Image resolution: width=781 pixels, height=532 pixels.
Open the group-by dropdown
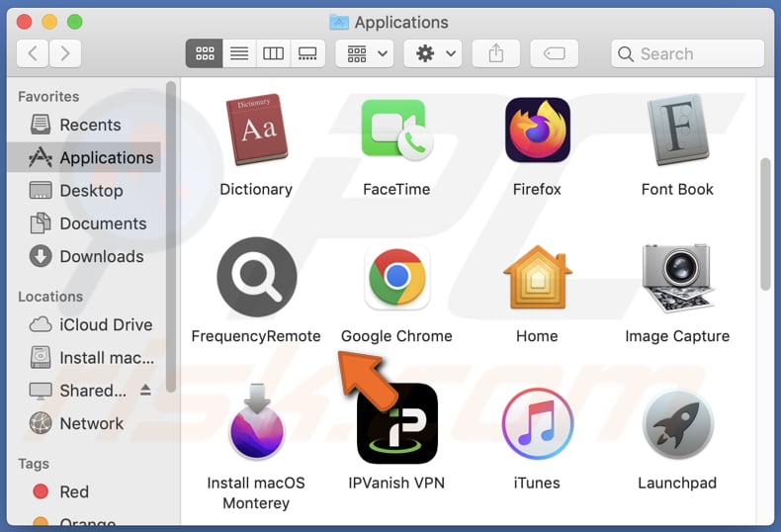click(x=365, y=53)
